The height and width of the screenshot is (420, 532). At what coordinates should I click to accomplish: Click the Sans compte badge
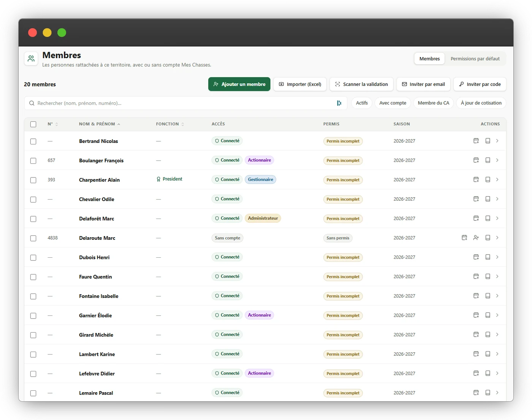click(228, 238)
